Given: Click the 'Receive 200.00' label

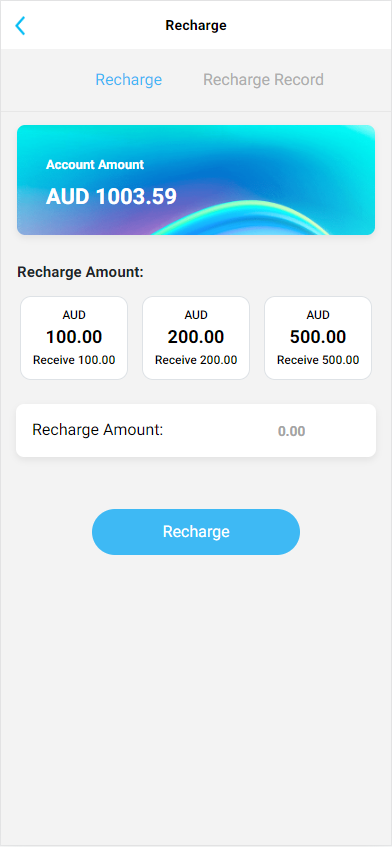Looking at the screenshot, I should (196, 360).
